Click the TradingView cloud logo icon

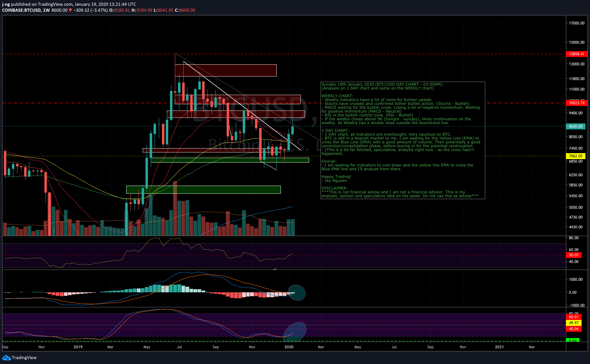coord(6,358)
